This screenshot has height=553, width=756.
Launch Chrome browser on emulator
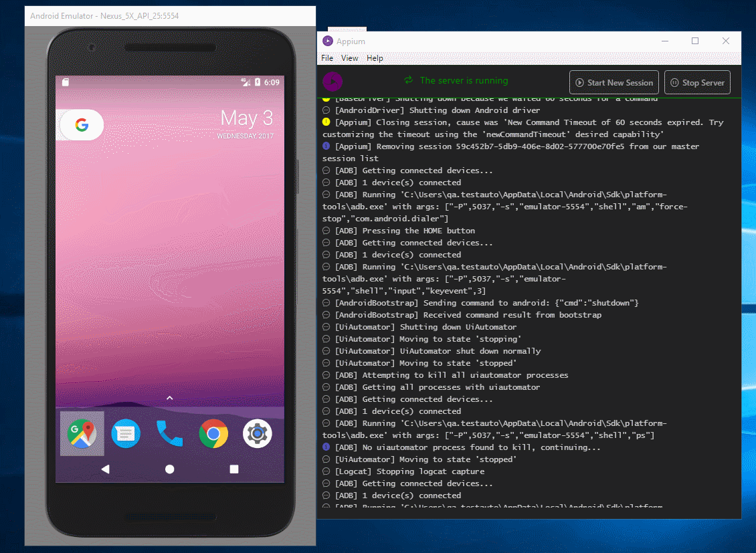(x=213, y=433)
